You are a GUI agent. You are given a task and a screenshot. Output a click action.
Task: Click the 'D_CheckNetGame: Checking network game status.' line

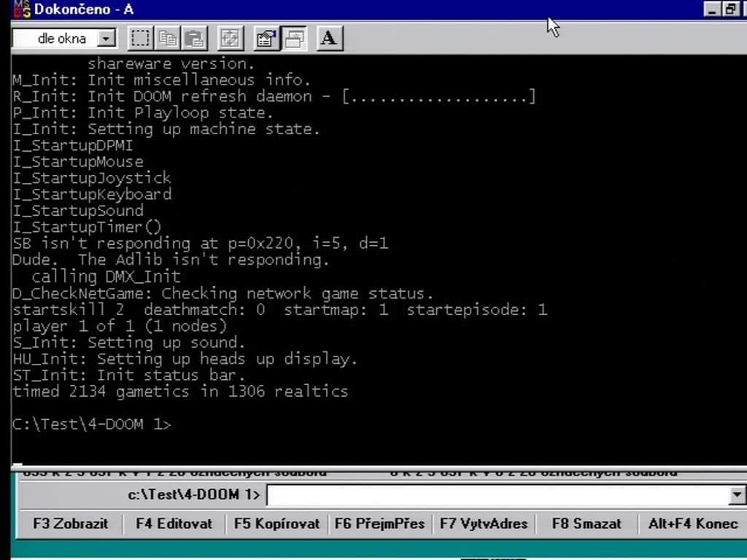tap(222, 293)
